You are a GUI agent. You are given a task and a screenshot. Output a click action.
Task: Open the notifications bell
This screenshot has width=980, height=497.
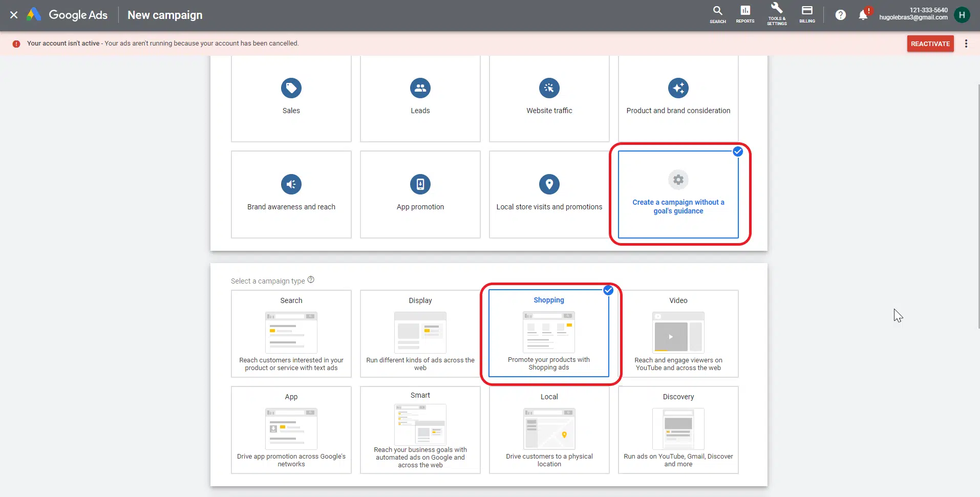[x=863, y=15]
